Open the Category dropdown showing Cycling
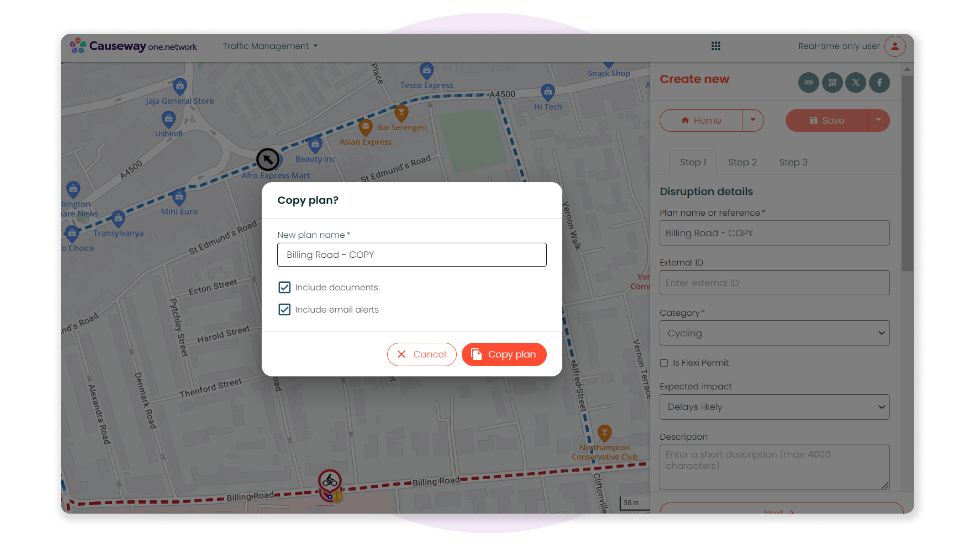 pos(775,333)
